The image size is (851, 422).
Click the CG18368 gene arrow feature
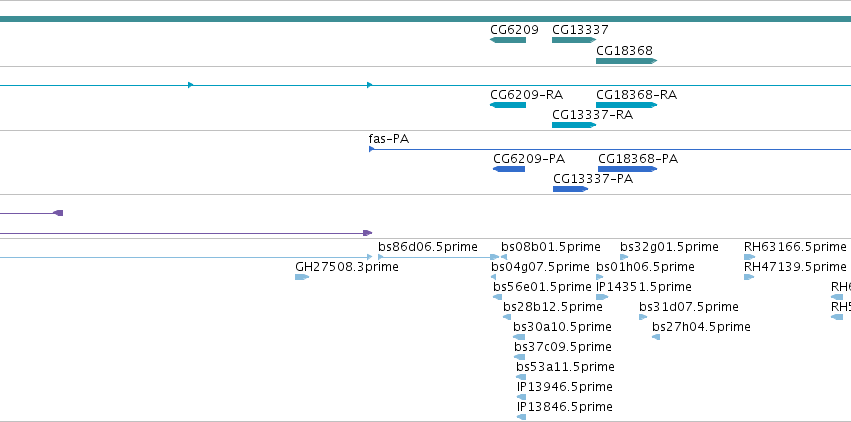tap(626, 61)
